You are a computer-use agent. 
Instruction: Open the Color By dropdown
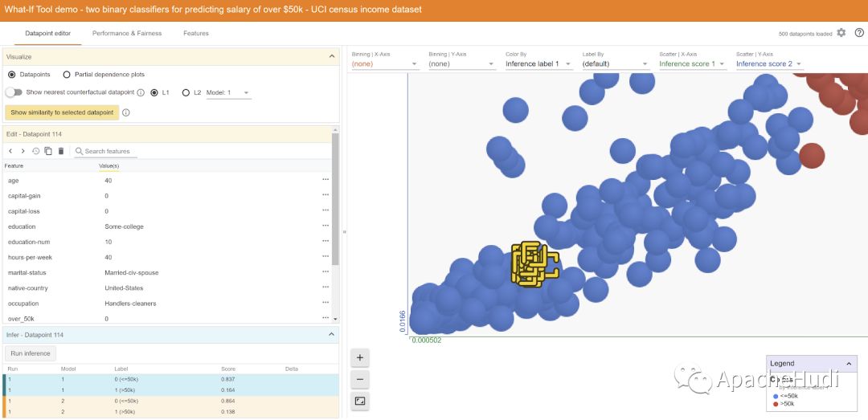pyautogui.click(x=538, y=63)
